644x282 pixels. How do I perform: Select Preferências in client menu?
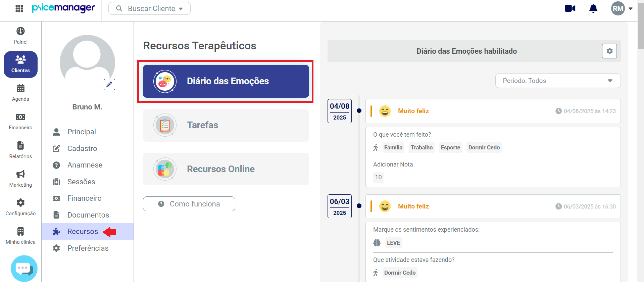(x=87, y=248)
